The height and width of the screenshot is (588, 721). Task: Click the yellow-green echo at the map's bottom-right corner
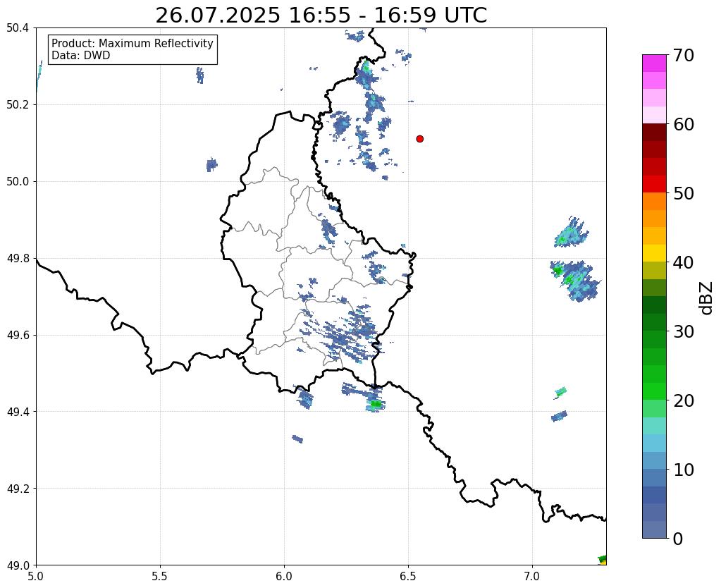point(603,560)
